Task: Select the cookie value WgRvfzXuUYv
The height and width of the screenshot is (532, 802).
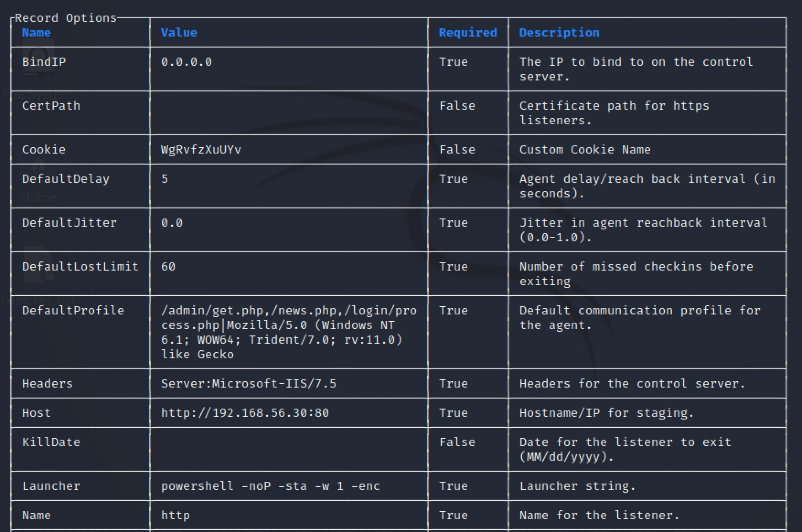Action: click(x=201, y=149)
